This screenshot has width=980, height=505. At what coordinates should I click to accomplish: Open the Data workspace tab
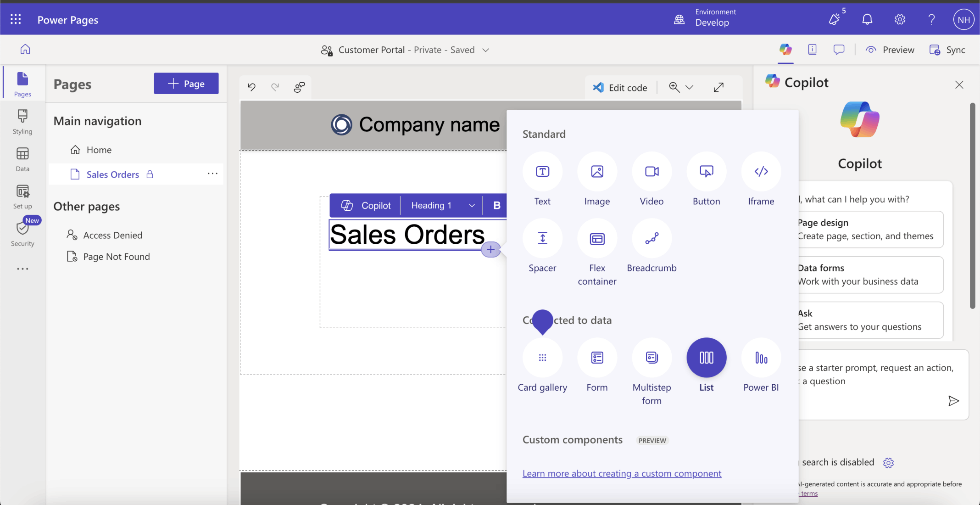point(22,159)
